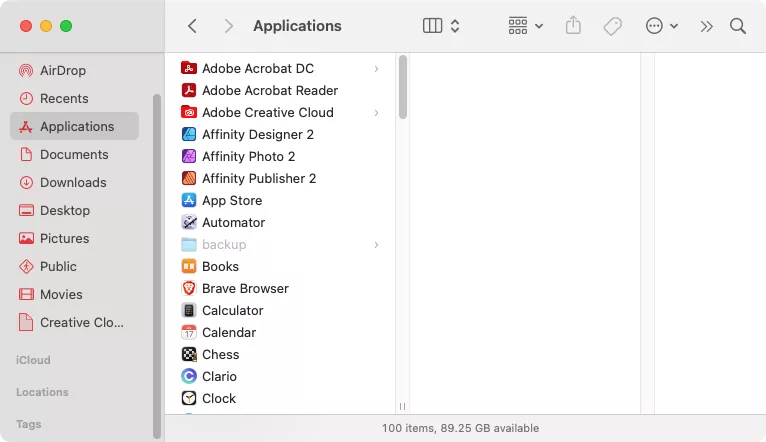This screenshot has width=766, height=442.
Task: Click the Edit Tags toolbar icon
Action: point(613,26)
